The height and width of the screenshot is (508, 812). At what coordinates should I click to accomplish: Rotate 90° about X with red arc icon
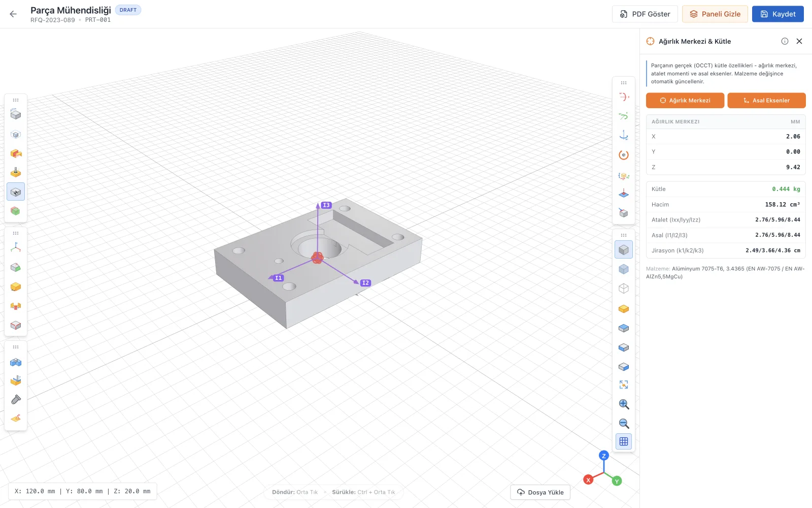[624, 97]
